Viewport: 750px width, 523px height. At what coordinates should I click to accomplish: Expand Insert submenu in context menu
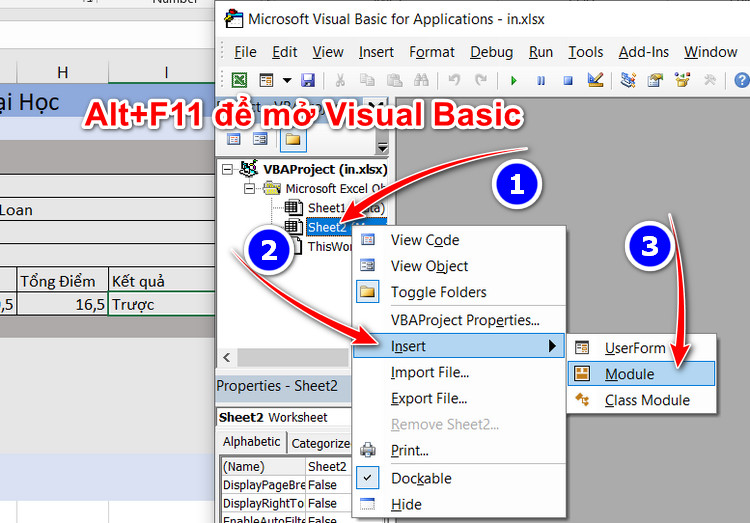459,346
